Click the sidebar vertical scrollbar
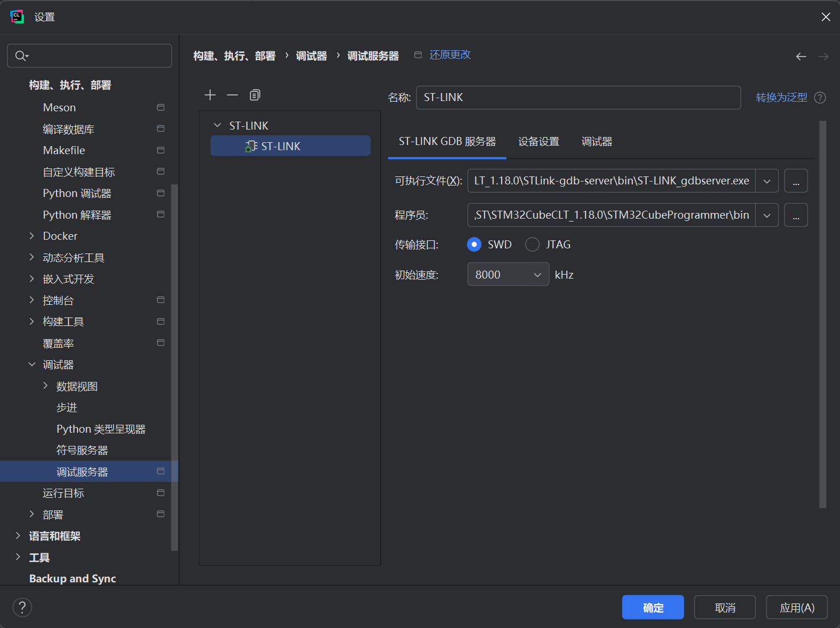Image resolution: width=840 pixels, height=628 pixels. pos(175,367)
